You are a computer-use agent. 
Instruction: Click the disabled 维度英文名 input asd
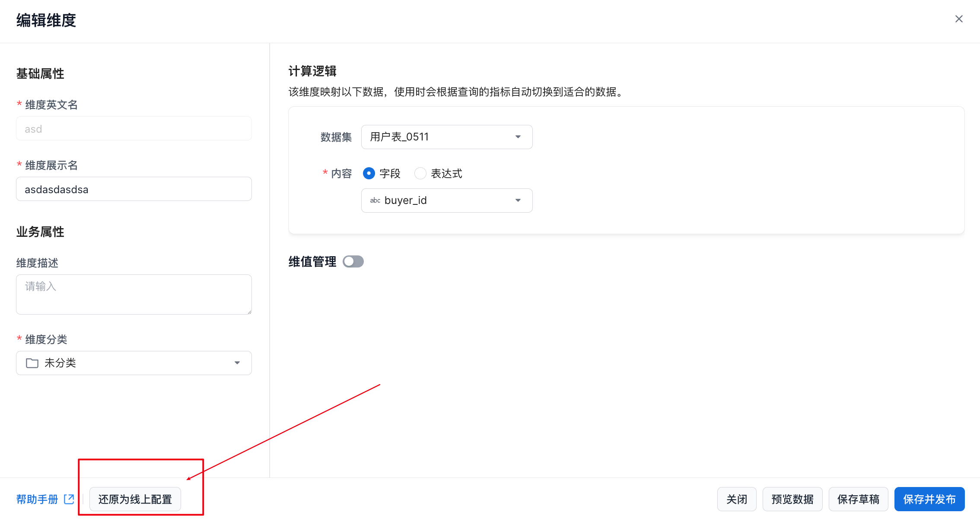coord(134,129)
